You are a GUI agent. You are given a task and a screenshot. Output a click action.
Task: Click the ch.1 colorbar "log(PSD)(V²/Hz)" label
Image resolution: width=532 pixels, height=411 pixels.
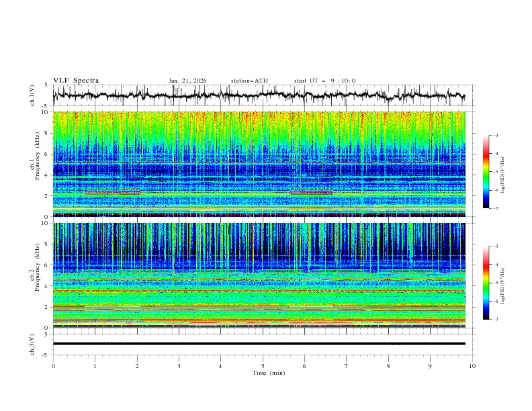click(503, 175)
